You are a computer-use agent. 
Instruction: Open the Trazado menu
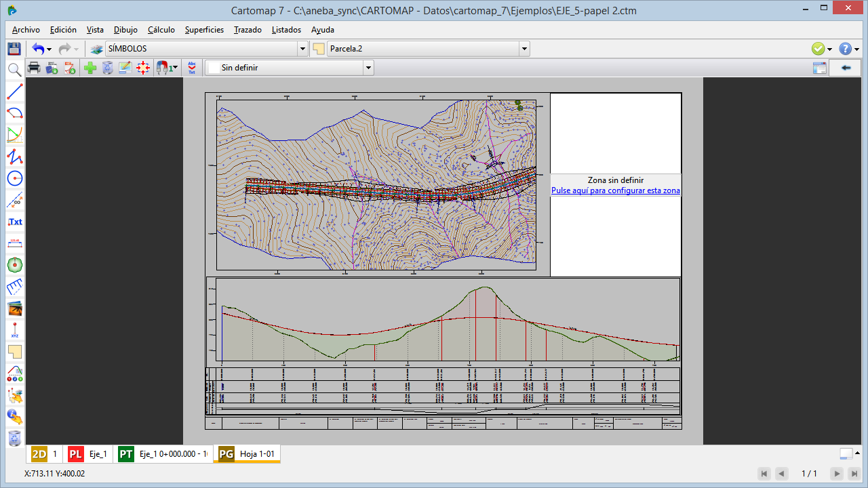(248, 30)
